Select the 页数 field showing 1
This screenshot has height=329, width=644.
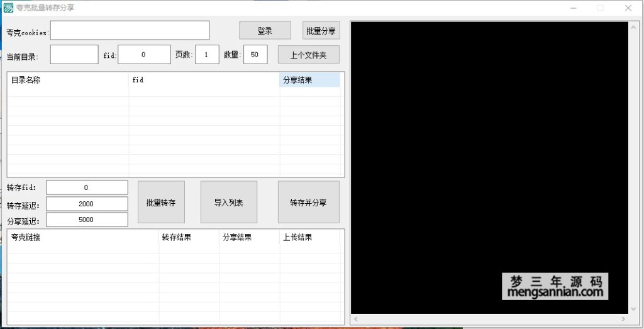(x=207, y=55)
